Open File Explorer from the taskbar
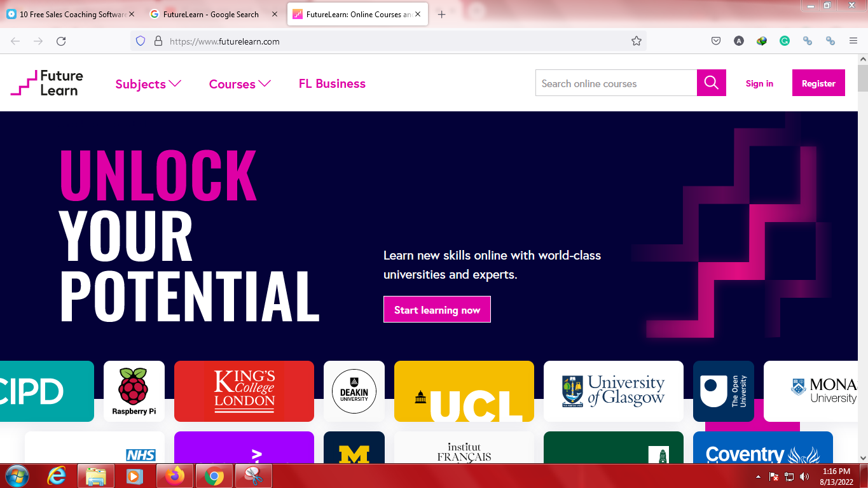 pyautogui.click(x=96, y=476)
